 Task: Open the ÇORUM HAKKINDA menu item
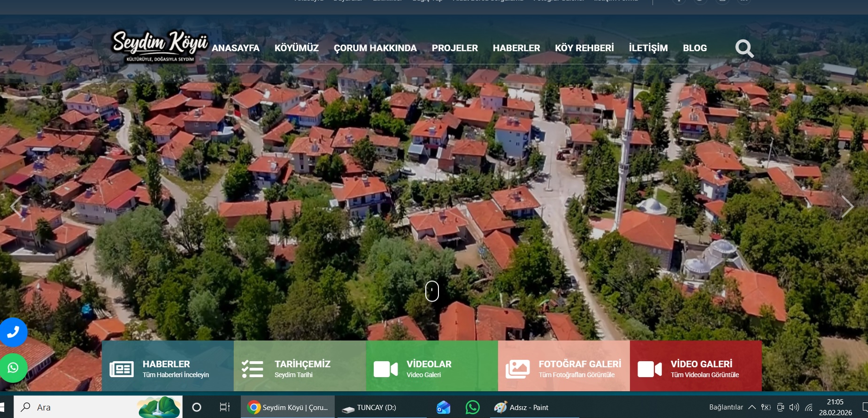(375, 48)
